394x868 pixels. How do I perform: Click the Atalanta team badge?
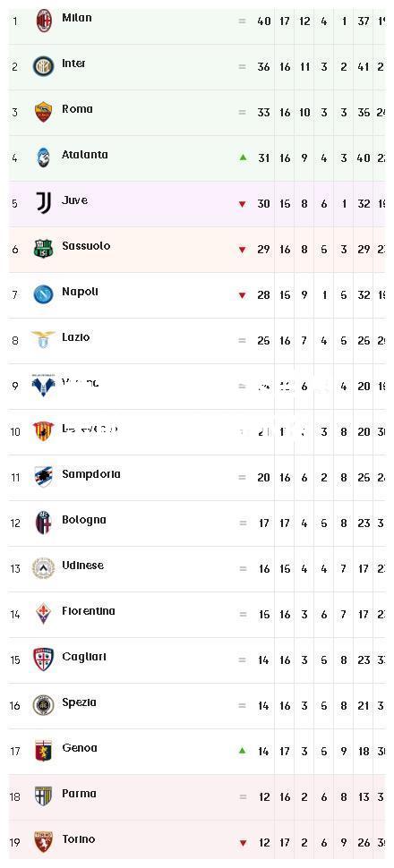point(43,157)
